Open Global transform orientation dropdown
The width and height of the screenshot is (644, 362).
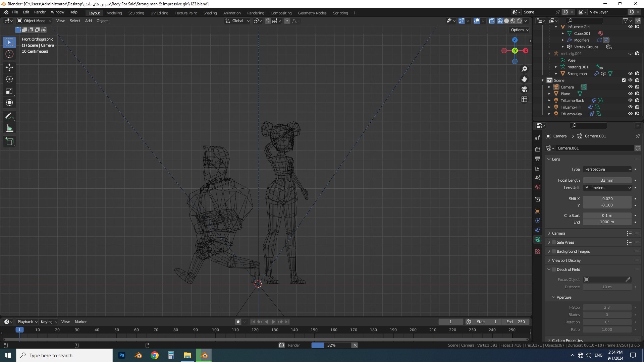tap(237, 21)
